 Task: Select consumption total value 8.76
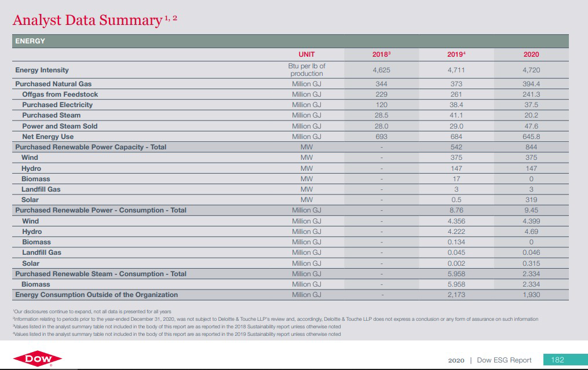pos(456,210)
